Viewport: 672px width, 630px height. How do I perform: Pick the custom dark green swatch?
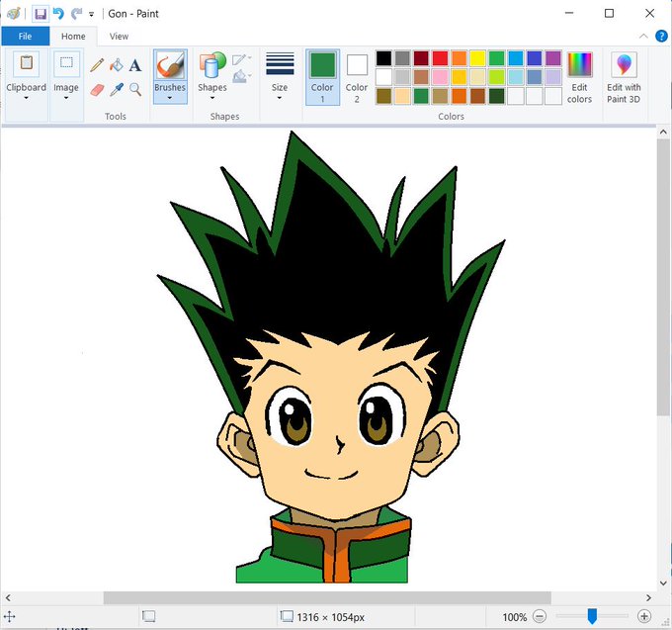click(497, 96)
